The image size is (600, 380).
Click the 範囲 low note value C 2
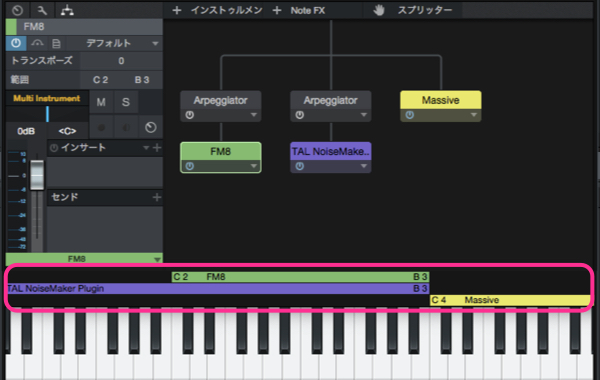101,80
